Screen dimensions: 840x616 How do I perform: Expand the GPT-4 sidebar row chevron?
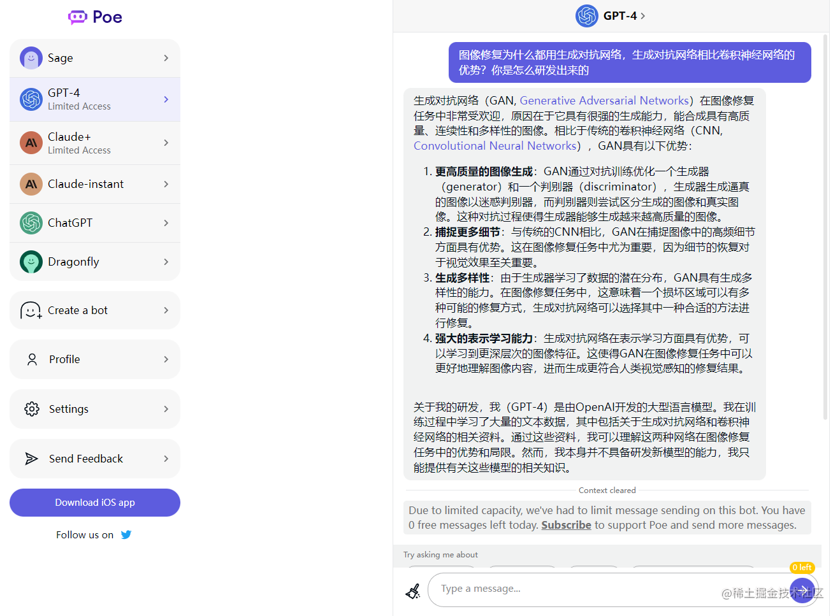point(166,99)
